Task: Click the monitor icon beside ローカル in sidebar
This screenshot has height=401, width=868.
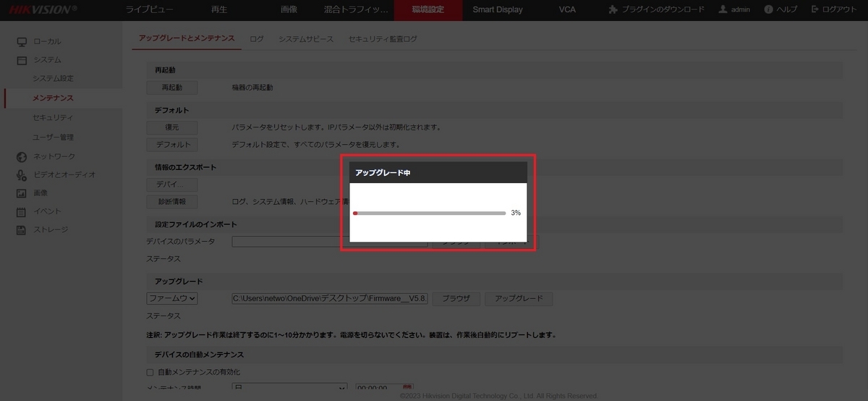Action: point(22,41)
